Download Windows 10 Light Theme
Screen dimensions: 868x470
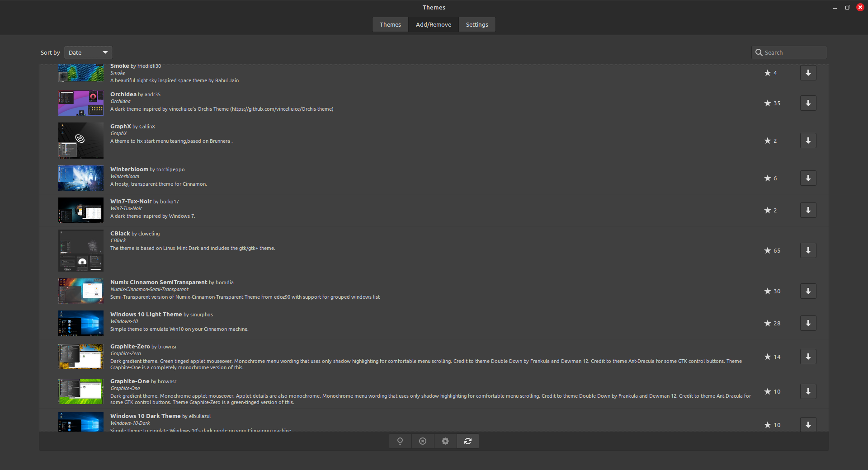click(808, 323)
